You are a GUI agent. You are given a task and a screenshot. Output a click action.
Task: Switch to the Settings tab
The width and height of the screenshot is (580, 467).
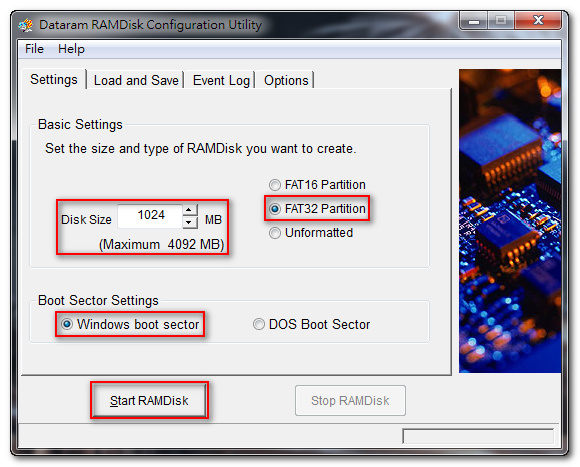[54, 79]
